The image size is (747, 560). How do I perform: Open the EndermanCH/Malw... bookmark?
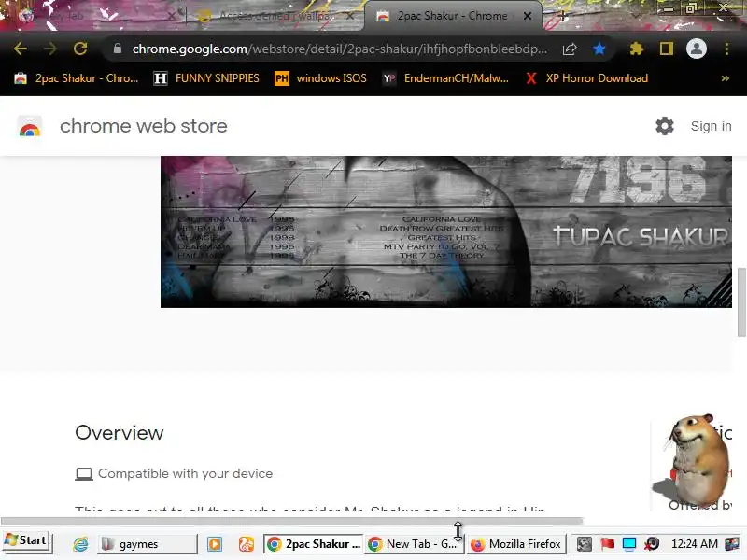(446, 78)
